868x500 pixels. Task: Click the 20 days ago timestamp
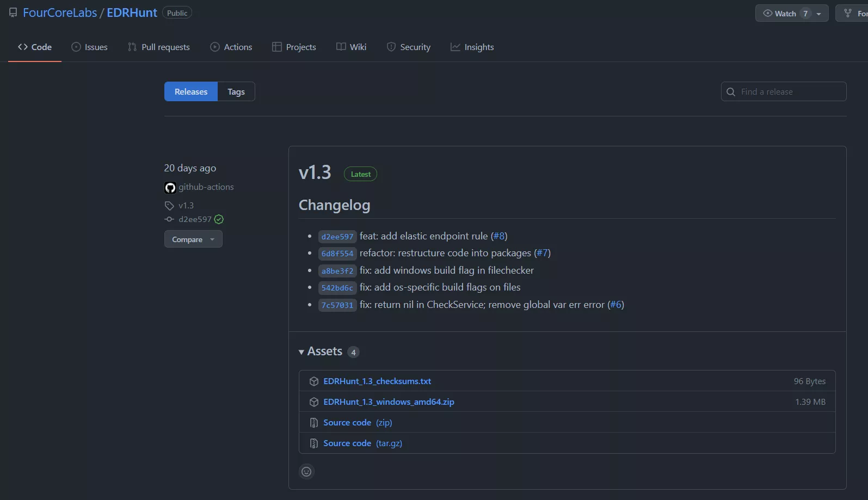[x=190, y=168]
